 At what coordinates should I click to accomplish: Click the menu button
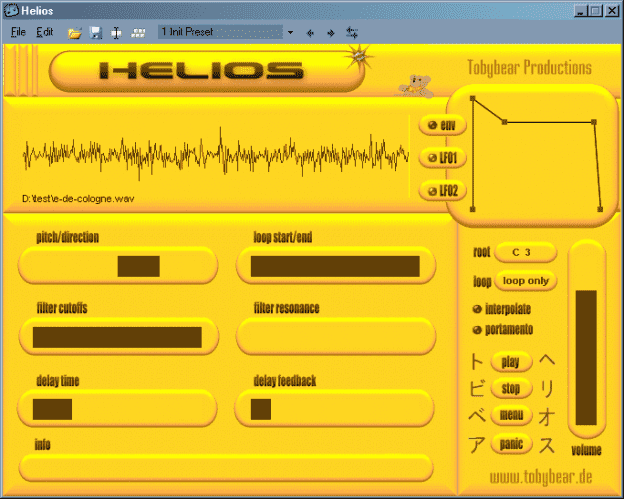click(511, 415)
